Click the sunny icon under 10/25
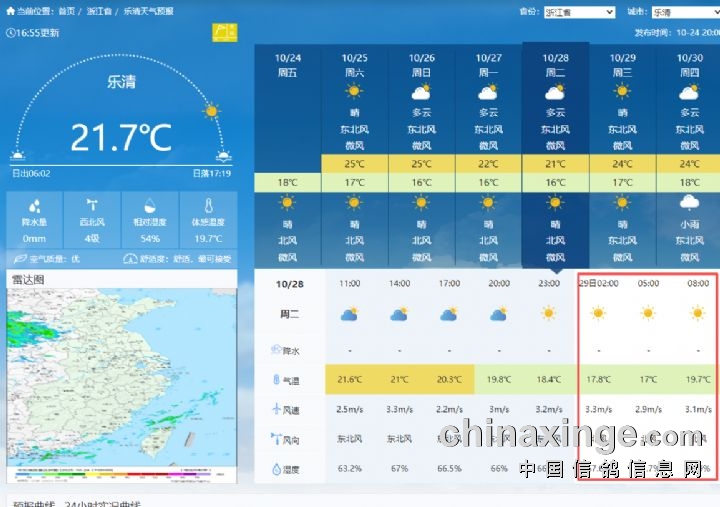The height and width of the screenshot is (507, 720). click(x=354, y=92)
